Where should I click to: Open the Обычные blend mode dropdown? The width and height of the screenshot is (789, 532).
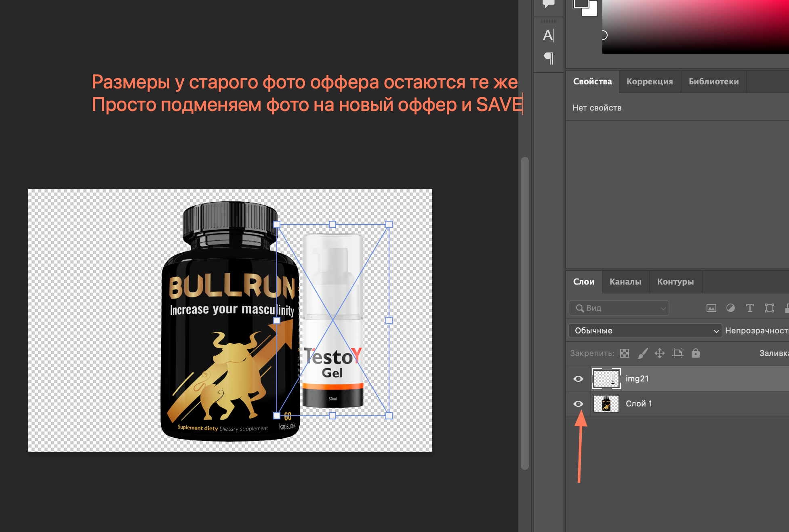(645, 331)
